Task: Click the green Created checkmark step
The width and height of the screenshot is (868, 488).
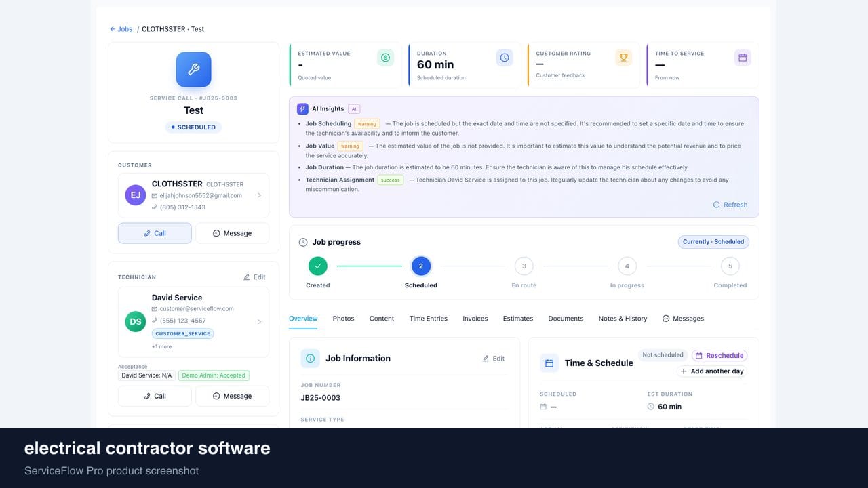Action: (317, 266)
